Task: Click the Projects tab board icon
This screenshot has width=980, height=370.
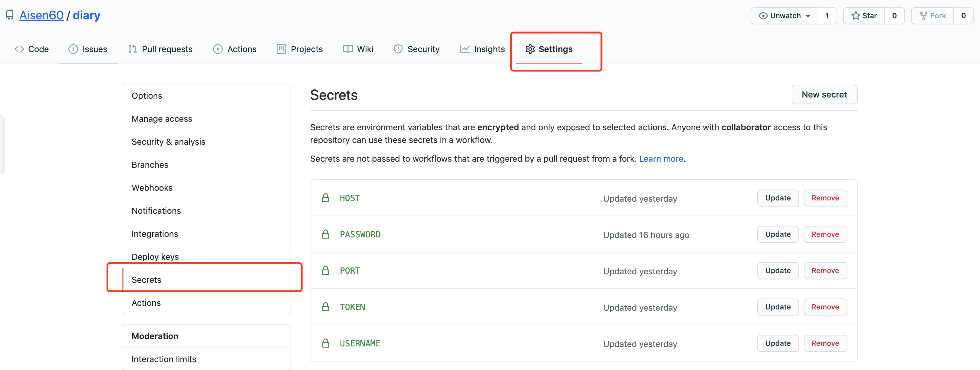Action: point(281,49)
